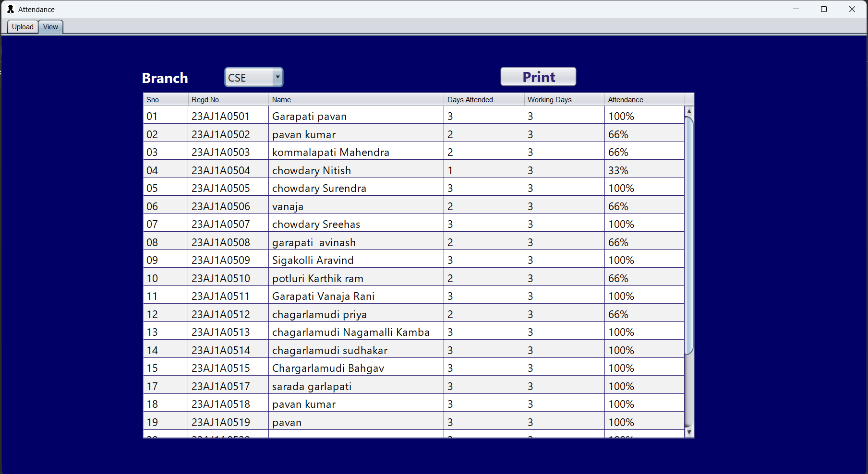Select the name 'Sigakolli Aravind'

pyautogui.click(x=356, y=260)
